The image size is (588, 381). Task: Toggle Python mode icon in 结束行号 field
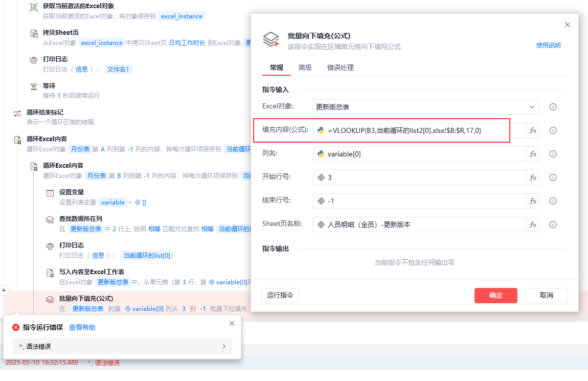point(321,201)
